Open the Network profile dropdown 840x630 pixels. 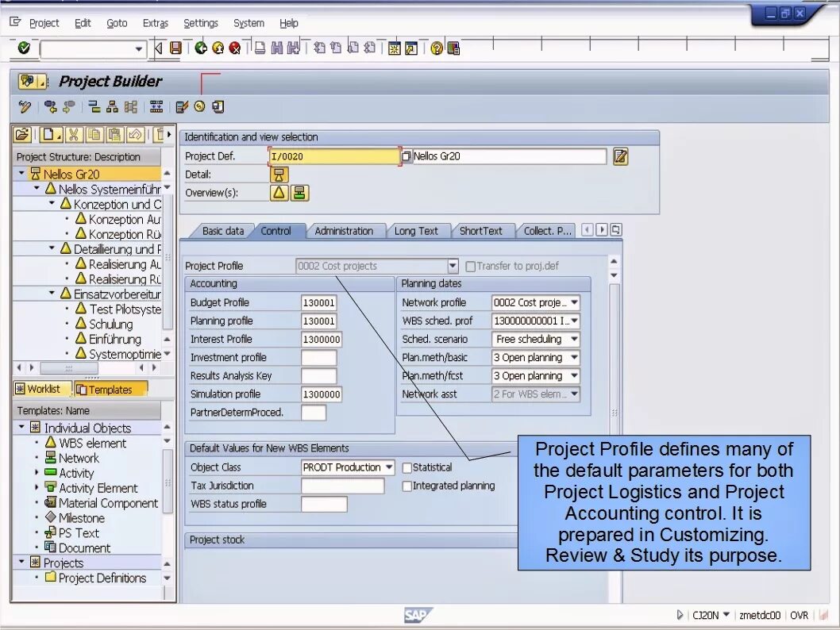point(574,302)
